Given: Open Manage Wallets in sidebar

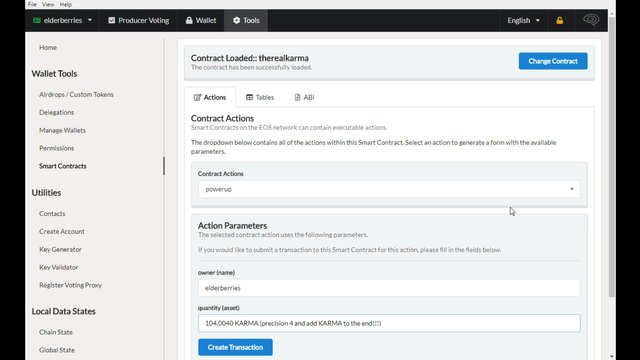Looking at the screenshot, I should point(62,130).
